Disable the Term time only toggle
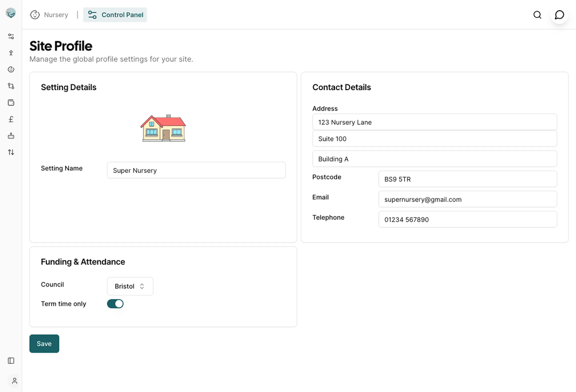 pos(115,303)
